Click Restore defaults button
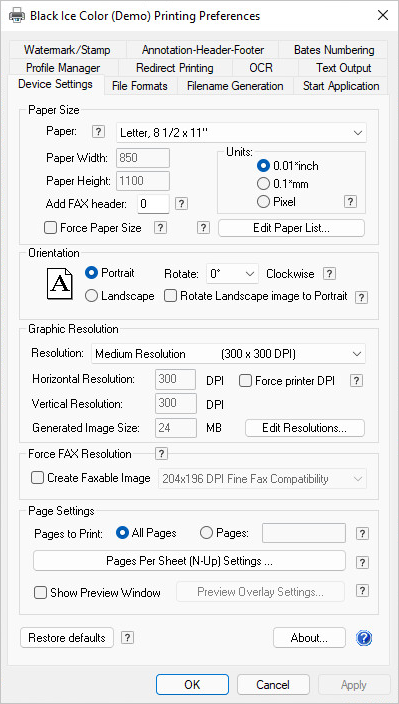 click(x=67, y=638)
